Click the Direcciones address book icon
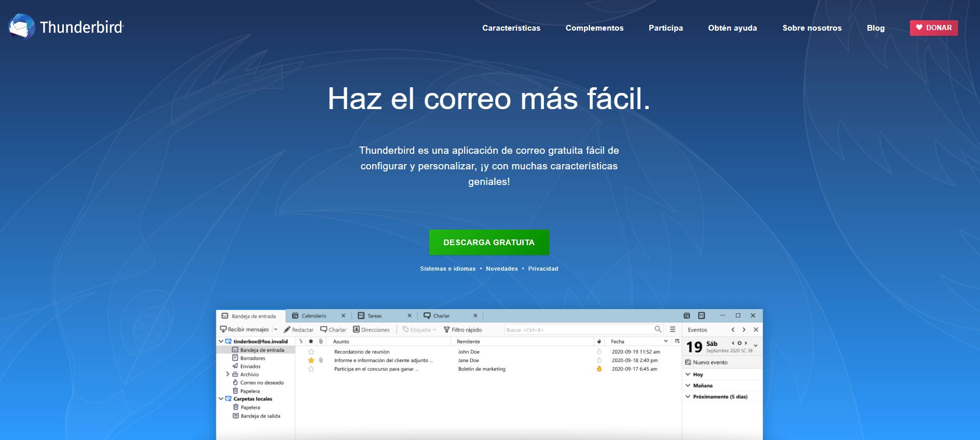 pos(356,329)
